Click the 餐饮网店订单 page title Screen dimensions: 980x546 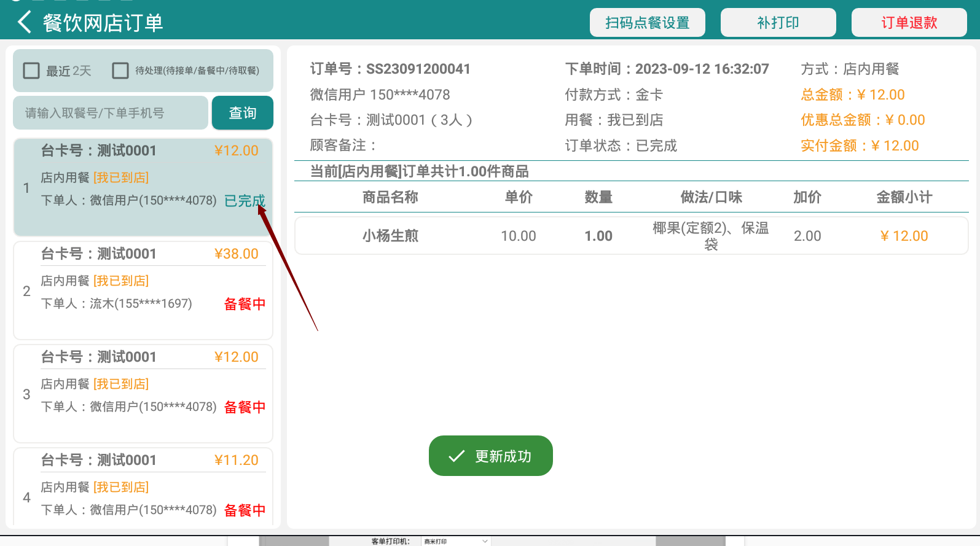tap(103, 23)
